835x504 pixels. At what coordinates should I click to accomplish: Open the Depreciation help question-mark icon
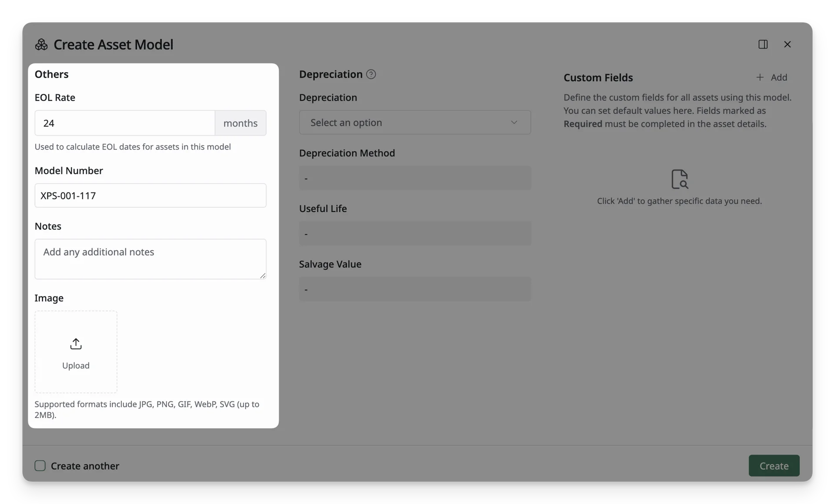click(371, 74)
